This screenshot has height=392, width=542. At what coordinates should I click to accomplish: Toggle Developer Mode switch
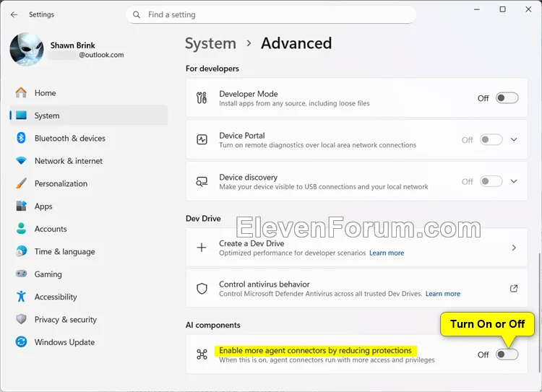tap(507, 98)
